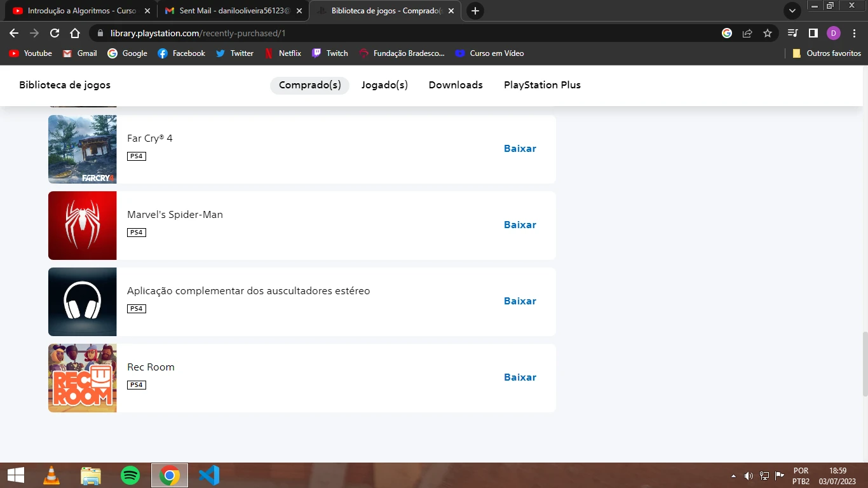The width and height of the screenshot is (868, 488).
Task: Open the network tray icon
Action: (x=764, y=476)
